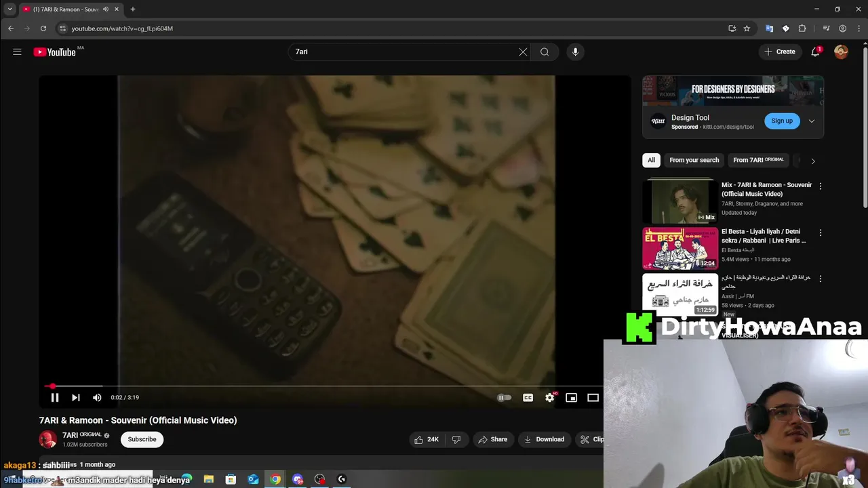Switch to miniplayer mode
The width and height of the screenshot is (868, 488).
[571, 398]
